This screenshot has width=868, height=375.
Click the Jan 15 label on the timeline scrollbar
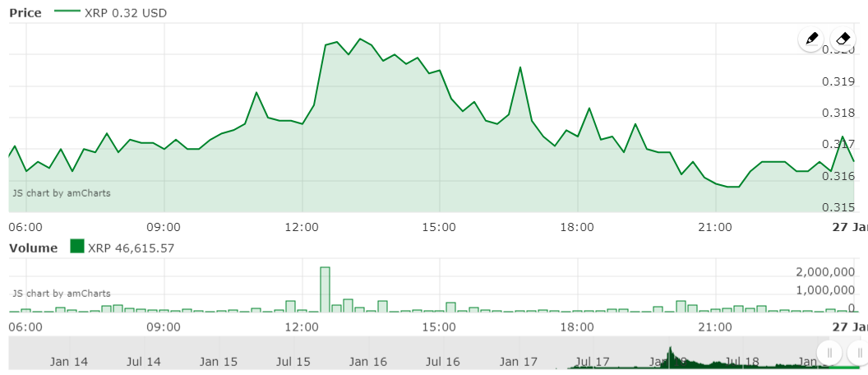[x=219, y=362]
